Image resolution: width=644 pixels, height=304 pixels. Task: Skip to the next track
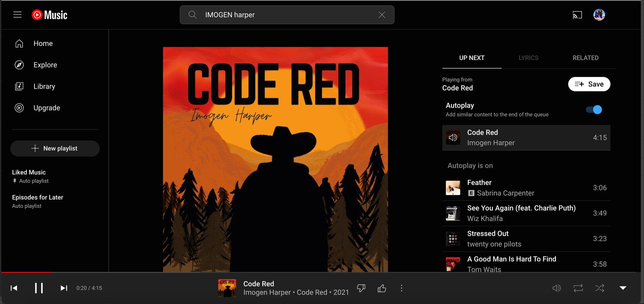click(x=64, y=288)
